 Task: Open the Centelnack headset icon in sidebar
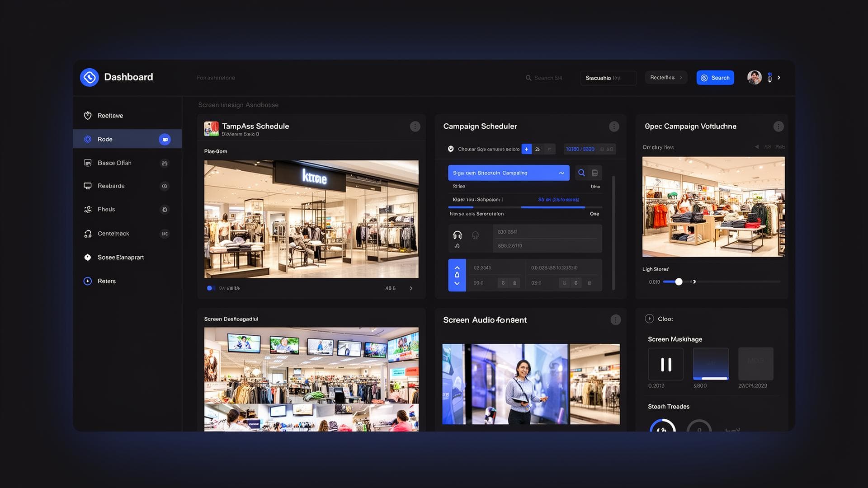pyautogui.click(x=88, y=233)
